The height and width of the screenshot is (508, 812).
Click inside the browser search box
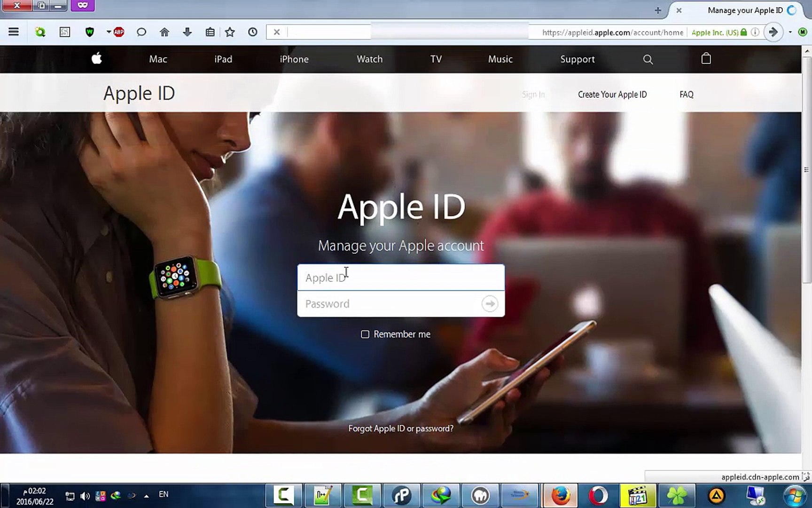pos(329,32)
